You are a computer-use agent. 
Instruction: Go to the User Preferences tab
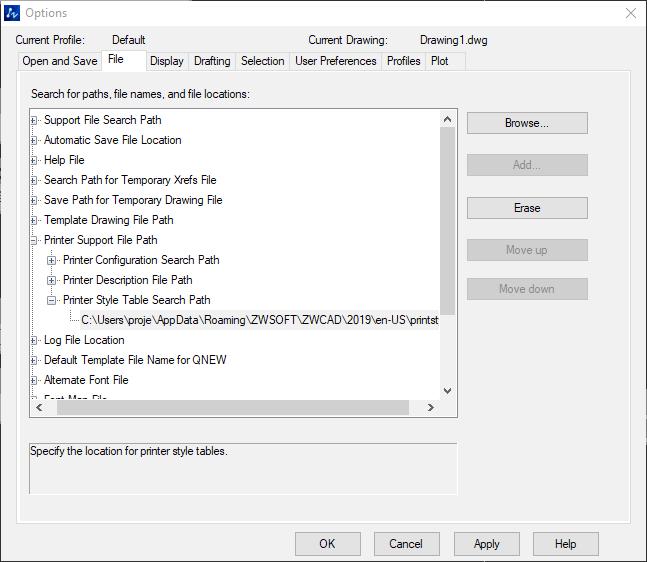335,61
